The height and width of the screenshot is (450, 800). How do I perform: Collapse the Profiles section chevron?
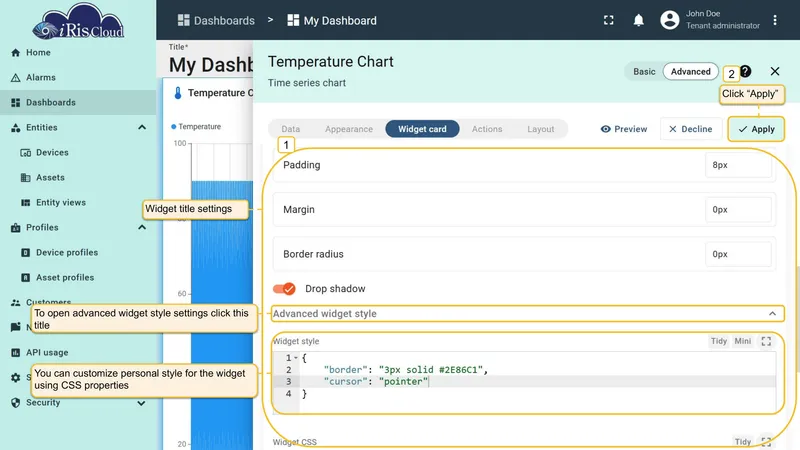142,228
